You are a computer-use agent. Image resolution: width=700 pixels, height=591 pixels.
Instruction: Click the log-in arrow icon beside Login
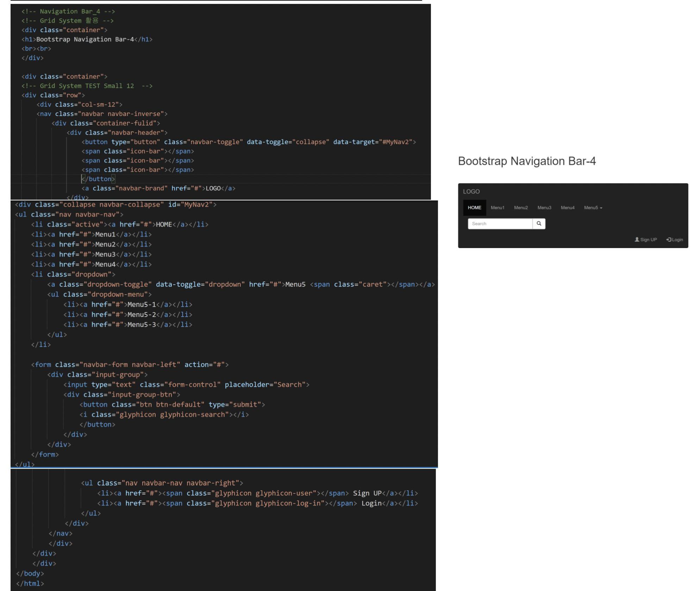[x=669, y=239]
